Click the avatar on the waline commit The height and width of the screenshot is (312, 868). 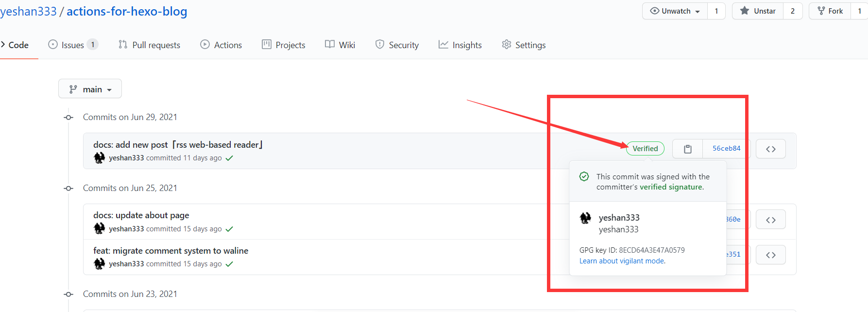(99, 264)
